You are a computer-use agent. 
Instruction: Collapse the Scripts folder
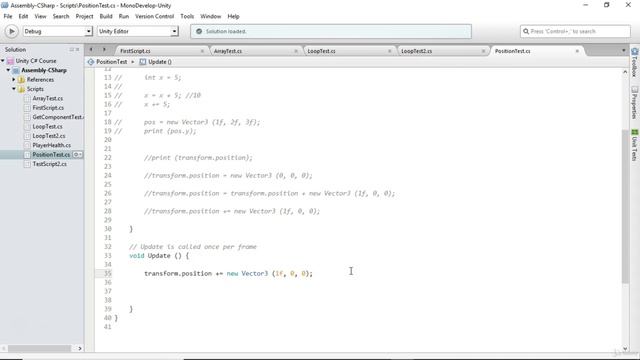(14, 89)
